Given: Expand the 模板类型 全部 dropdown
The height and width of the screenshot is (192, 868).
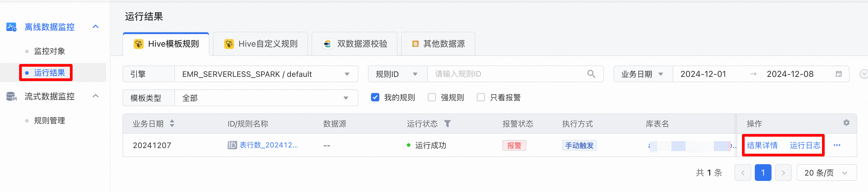Looking at the screenshot, I should [266, 98].
